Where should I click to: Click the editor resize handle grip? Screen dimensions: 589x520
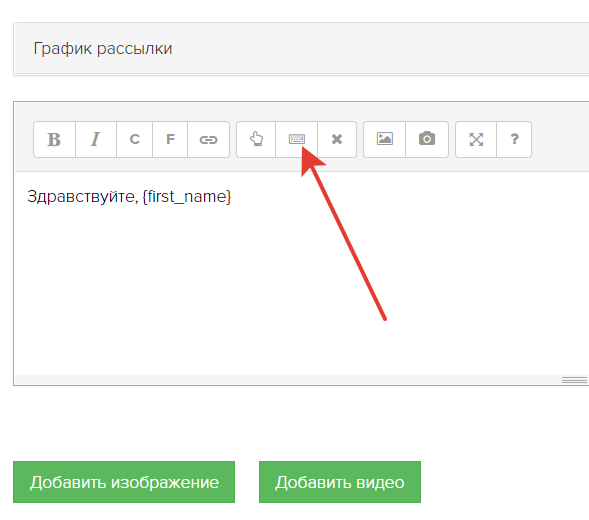[574, 380]
